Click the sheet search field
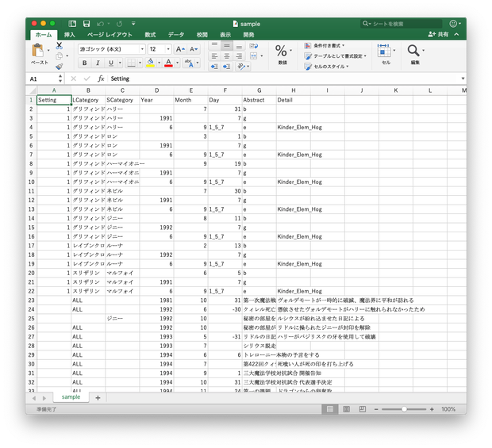492x448 pixels. (402, 24)
